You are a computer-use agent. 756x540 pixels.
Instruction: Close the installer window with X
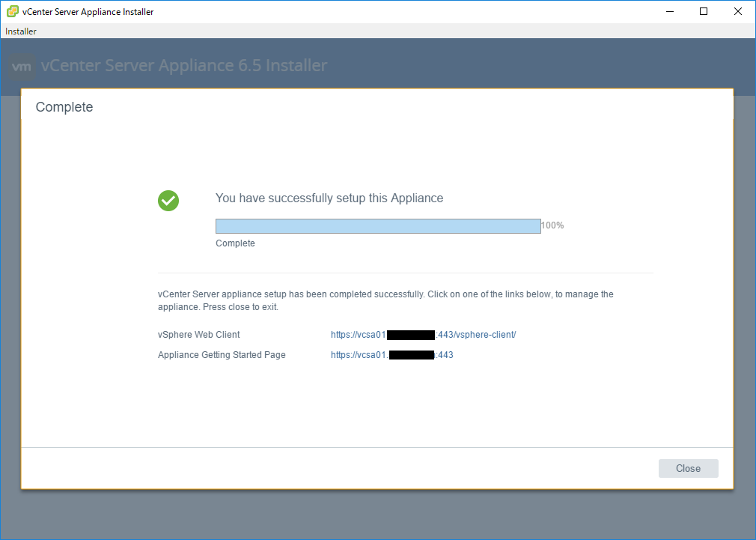click(x=738, y=11)
